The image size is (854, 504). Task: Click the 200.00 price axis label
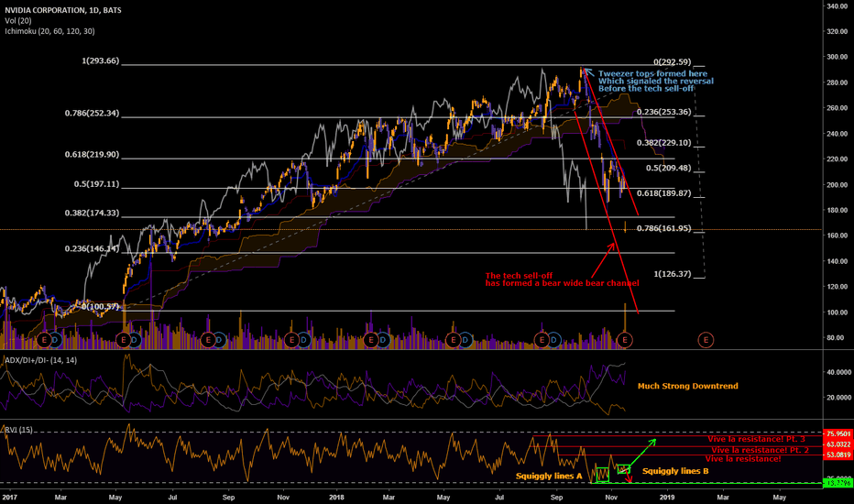837,185
